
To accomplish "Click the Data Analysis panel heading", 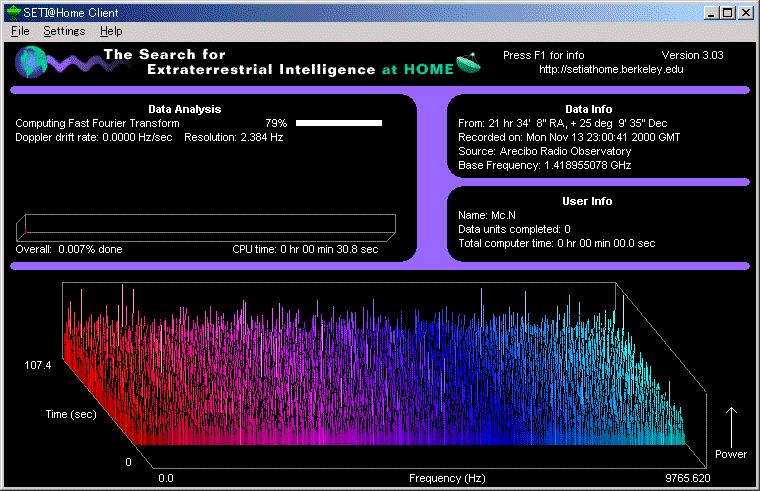I will coord(184,108).
